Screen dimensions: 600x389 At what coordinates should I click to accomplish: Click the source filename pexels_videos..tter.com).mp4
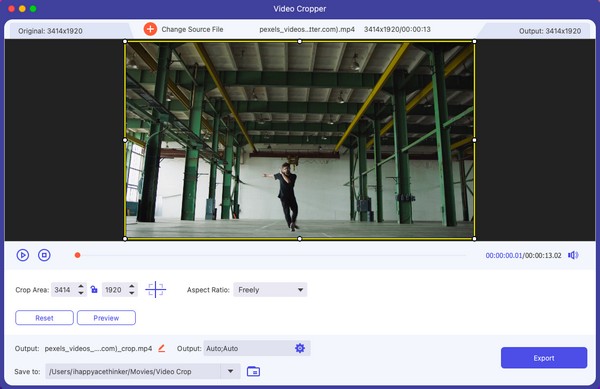(307, 29)
